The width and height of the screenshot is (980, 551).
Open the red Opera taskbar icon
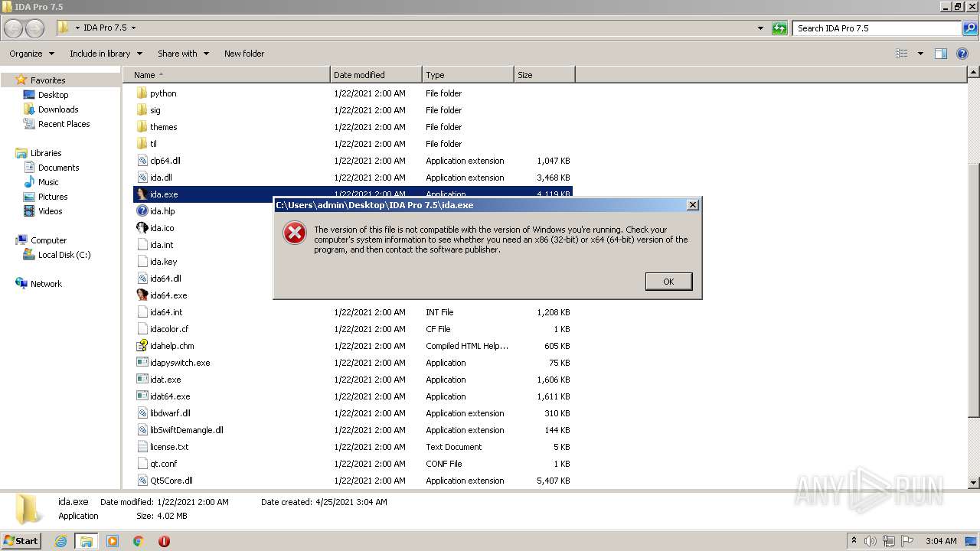164,541
